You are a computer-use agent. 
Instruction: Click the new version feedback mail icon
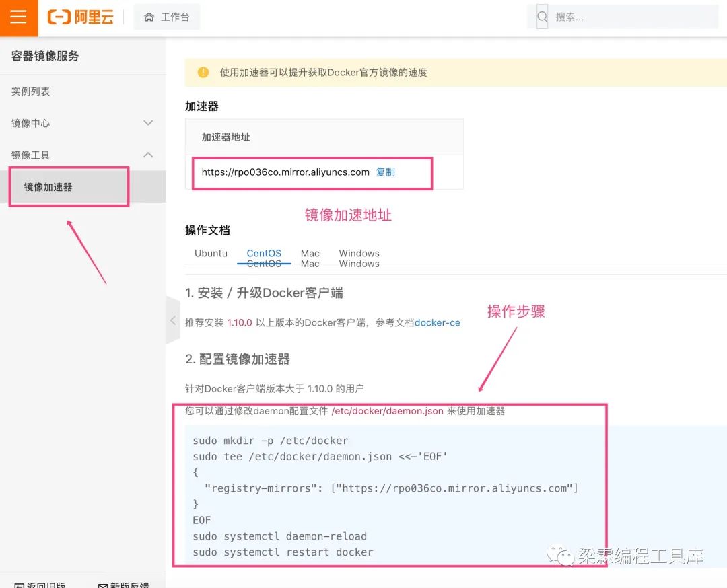coord(103,586)
